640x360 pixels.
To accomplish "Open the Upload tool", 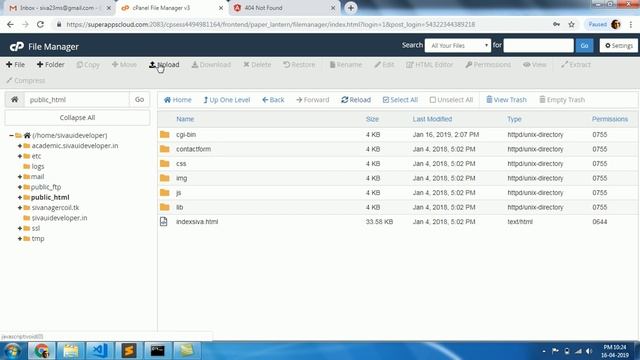I will coord(164,64).
